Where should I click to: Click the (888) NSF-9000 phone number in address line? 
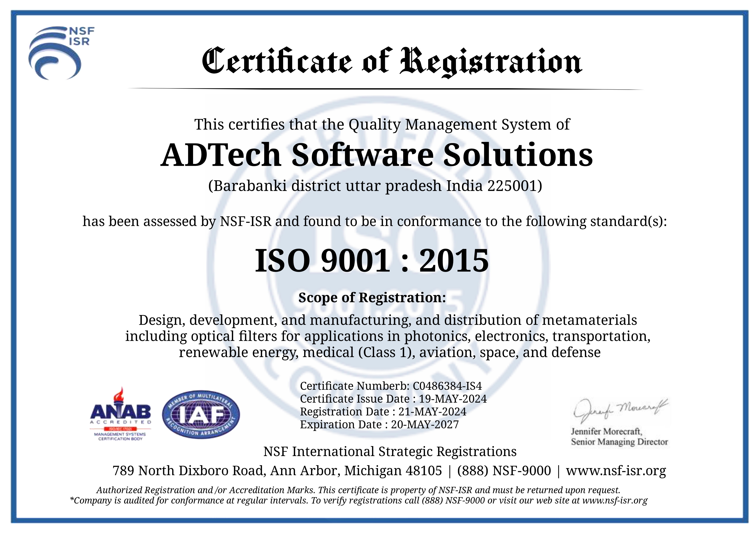point(504,471)
